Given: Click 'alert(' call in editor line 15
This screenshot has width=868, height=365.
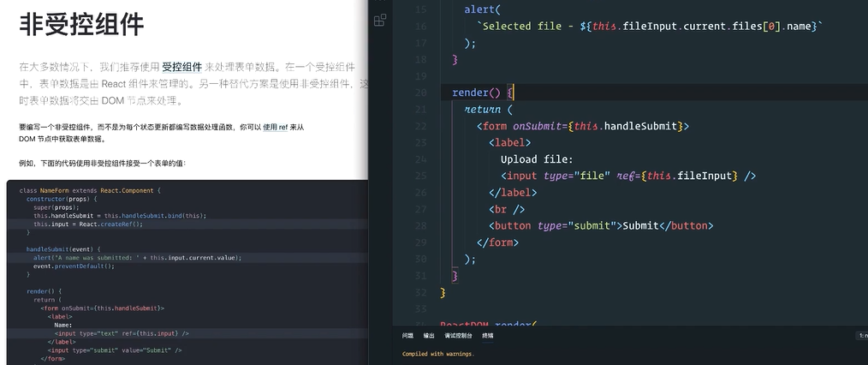Looking at the screenshot, I should (x=482, y=9).
